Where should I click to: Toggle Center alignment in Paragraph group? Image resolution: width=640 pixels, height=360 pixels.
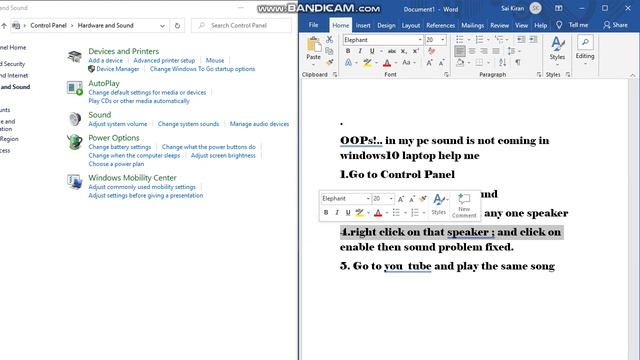click(x=472, y=51)
